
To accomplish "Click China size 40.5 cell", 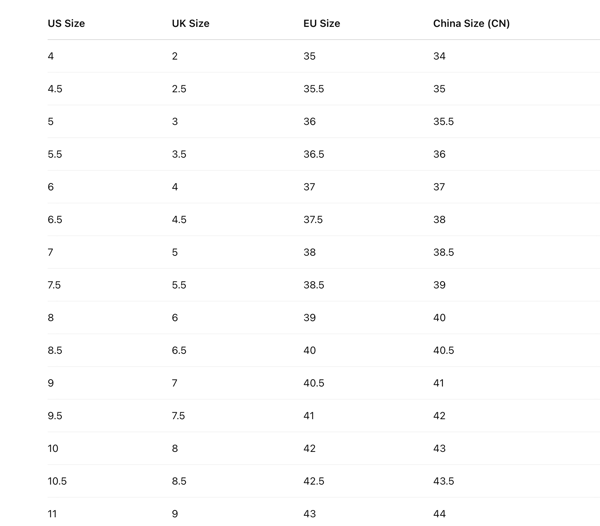I will pos(443,351).
